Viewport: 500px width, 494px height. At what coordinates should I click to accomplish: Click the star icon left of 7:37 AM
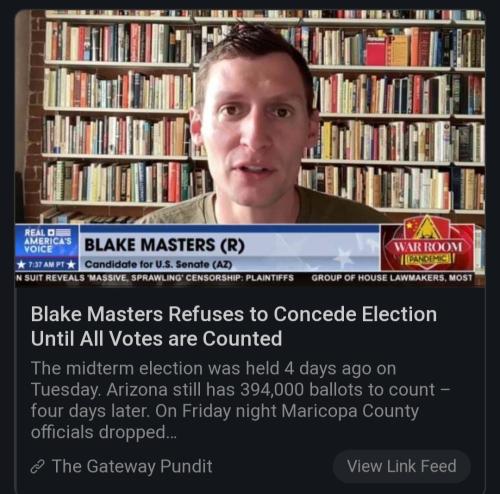pyautogui.click(x=22, y=265)
